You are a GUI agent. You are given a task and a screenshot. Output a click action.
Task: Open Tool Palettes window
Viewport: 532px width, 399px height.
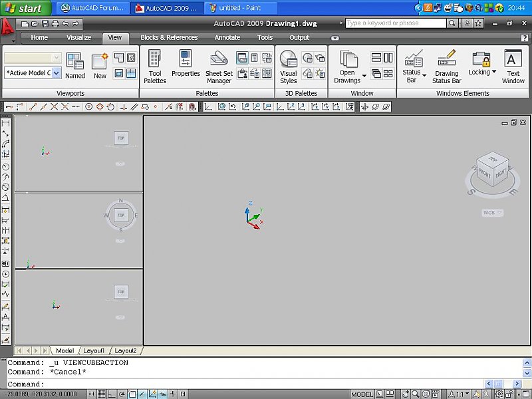155,66
